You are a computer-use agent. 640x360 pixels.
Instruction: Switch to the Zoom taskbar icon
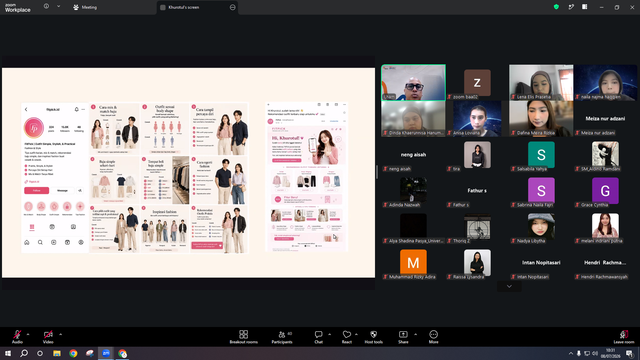click(106, 353)
